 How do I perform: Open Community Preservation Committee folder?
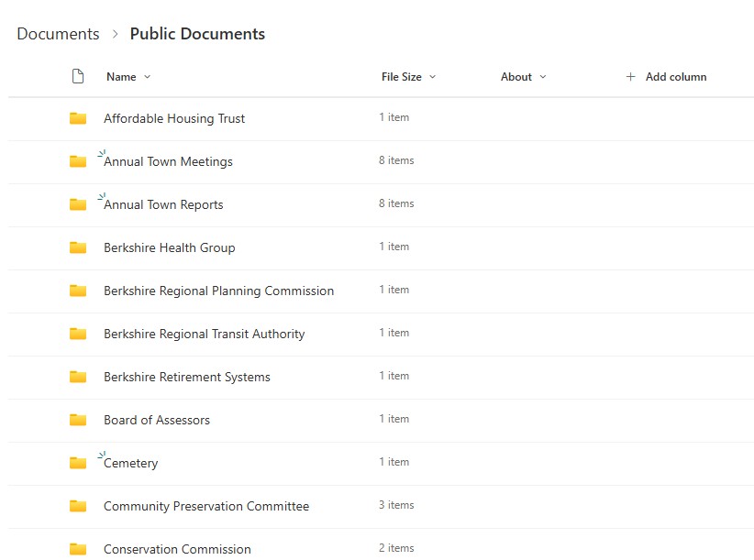click(205, 506)
